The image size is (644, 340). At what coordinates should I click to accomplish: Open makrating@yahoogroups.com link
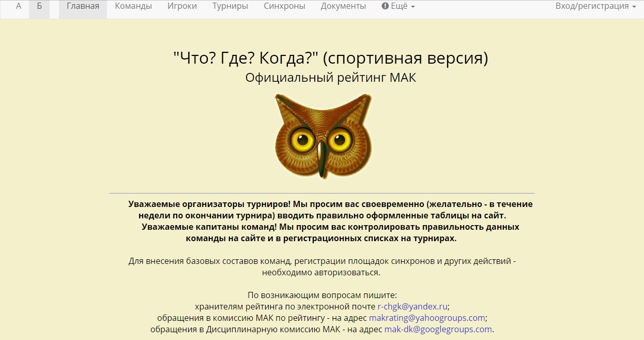click(x=427, y=318)
